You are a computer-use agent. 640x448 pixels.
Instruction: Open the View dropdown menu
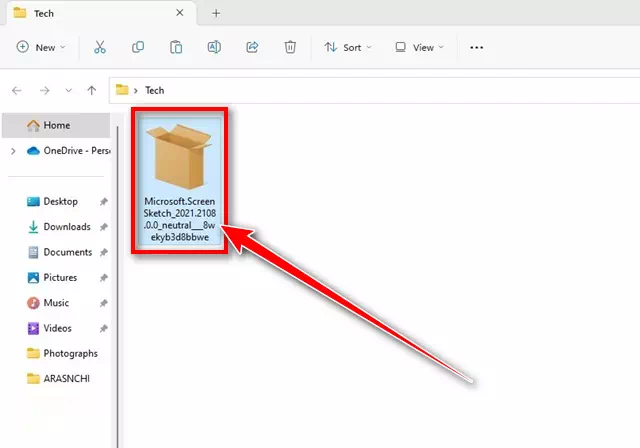[x=419, y=47]
